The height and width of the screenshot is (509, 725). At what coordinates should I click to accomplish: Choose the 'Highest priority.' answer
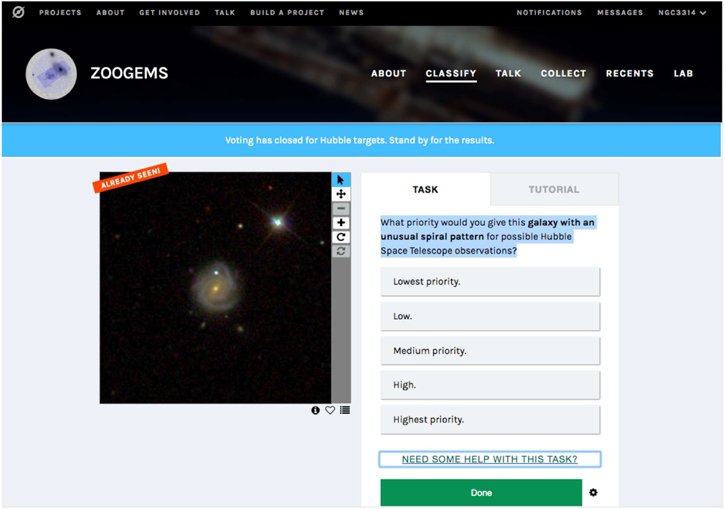coord(490,420)
